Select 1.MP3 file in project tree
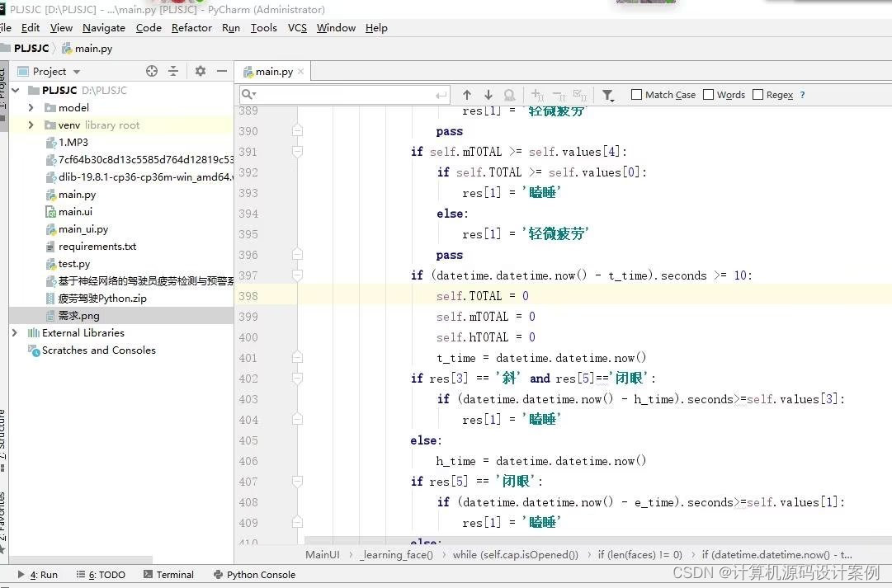Viewport: 892px width, 588px height. [x=73, y=142]
